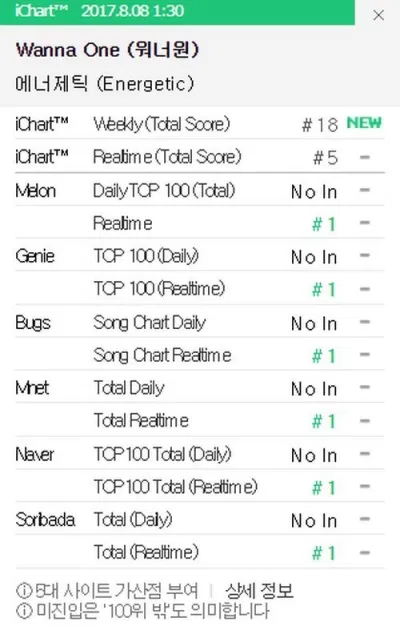Click the Mnet Total Realtime entry
400x634 pixels.
tap(141, 421)
